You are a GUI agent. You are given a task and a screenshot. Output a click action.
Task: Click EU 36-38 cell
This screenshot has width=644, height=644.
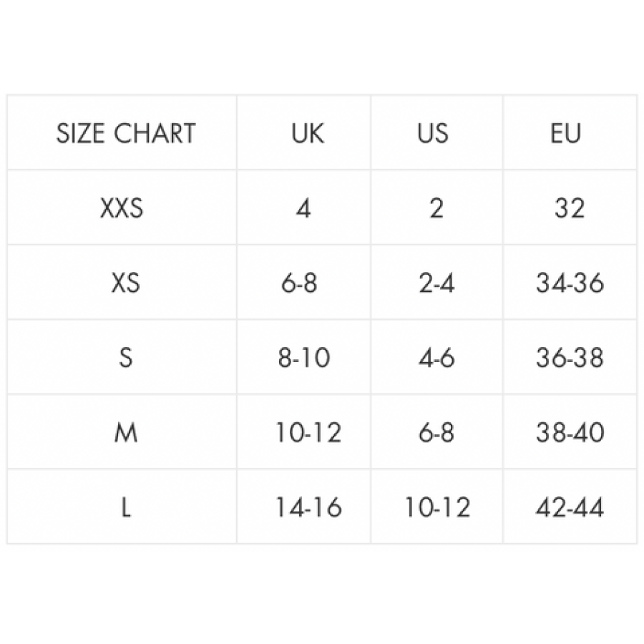[570, 358]
